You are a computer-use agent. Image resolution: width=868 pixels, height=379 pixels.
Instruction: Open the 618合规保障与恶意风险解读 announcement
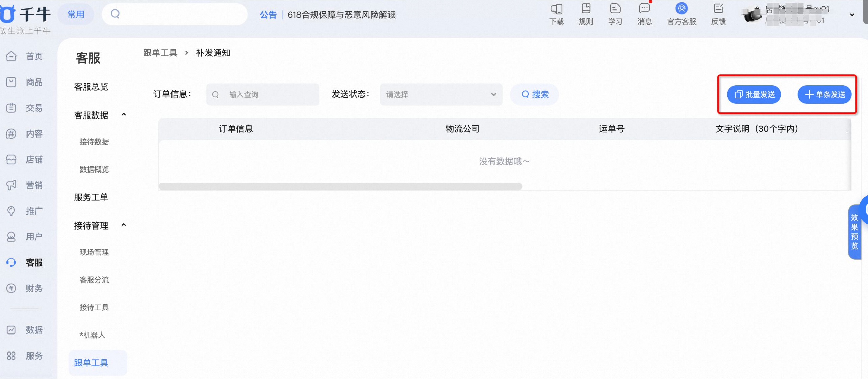click(x=342, y=15)
